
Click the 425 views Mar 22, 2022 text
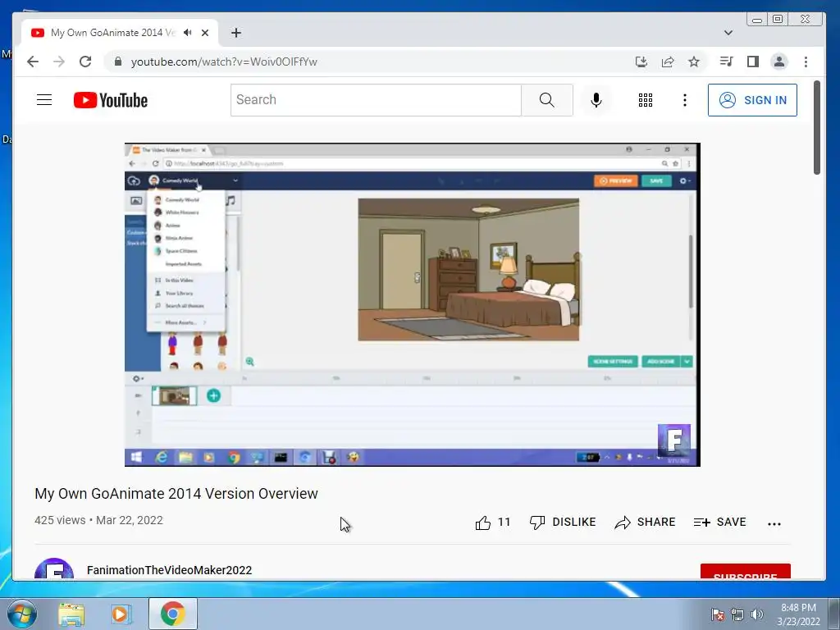coord(98,520)
